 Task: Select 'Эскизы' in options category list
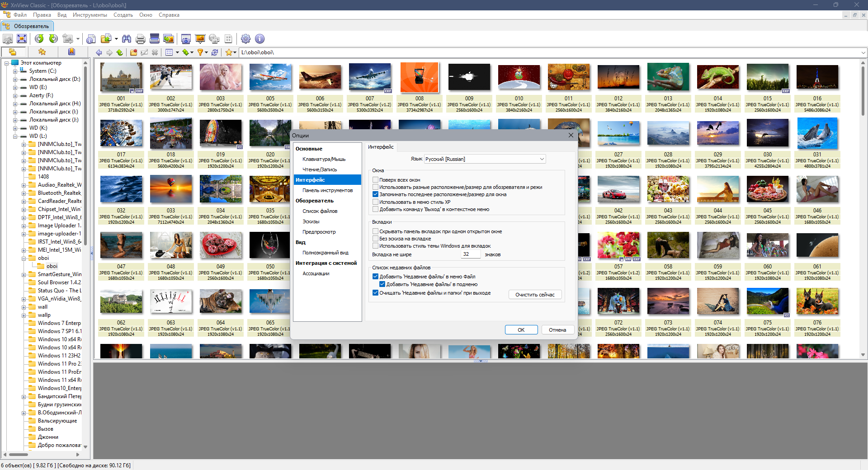pyautogui.click(x=311, y=221)
